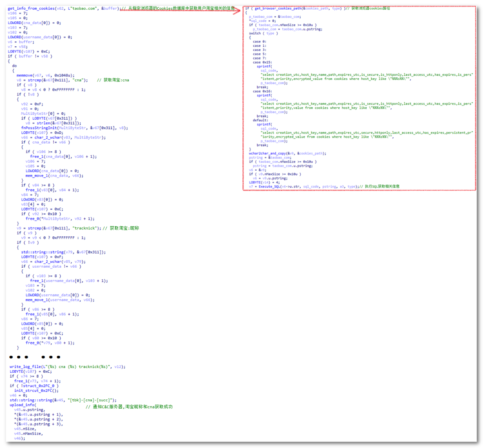Viewport: 483px width, 448px height.
Task: Select the line 'v6 = buffer;'
Action: click(21, 42)
